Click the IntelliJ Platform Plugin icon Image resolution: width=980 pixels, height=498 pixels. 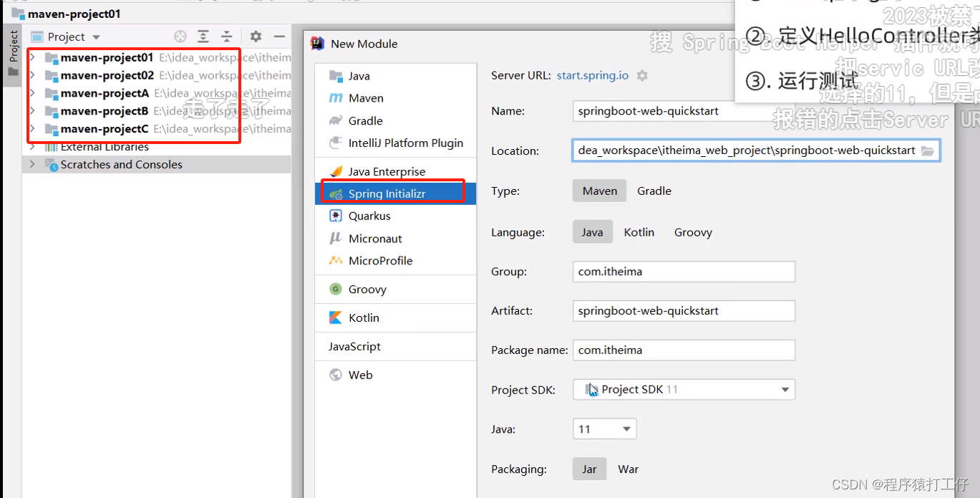point(335,143)
